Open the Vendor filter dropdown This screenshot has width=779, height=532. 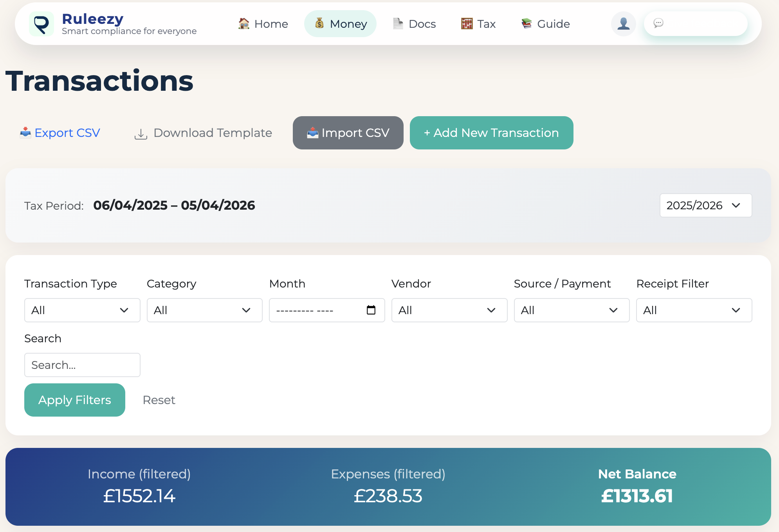click(x=449, y=310)
